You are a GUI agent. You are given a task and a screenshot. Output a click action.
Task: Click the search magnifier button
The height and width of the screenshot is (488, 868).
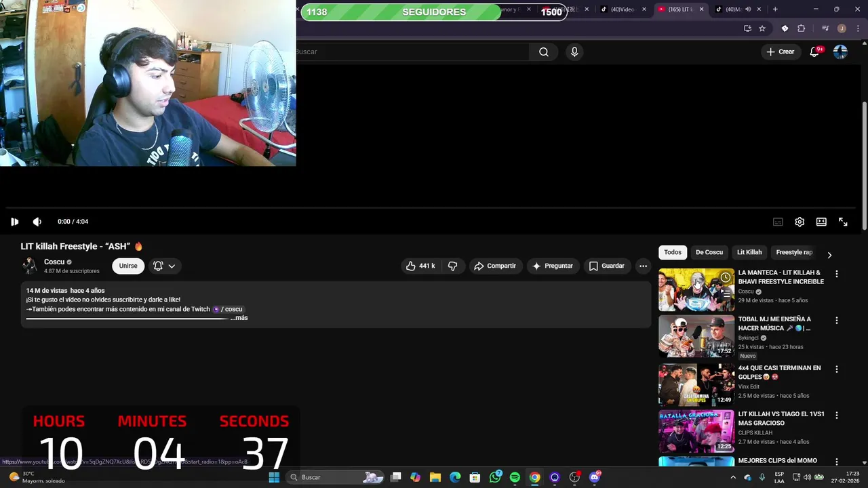pyautogui.click(x=544, y=52)
